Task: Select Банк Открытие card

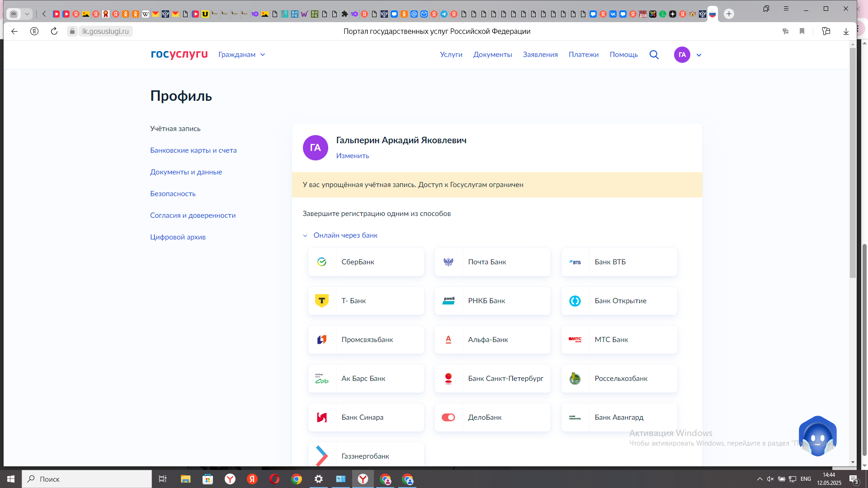Action: point(619,301)
